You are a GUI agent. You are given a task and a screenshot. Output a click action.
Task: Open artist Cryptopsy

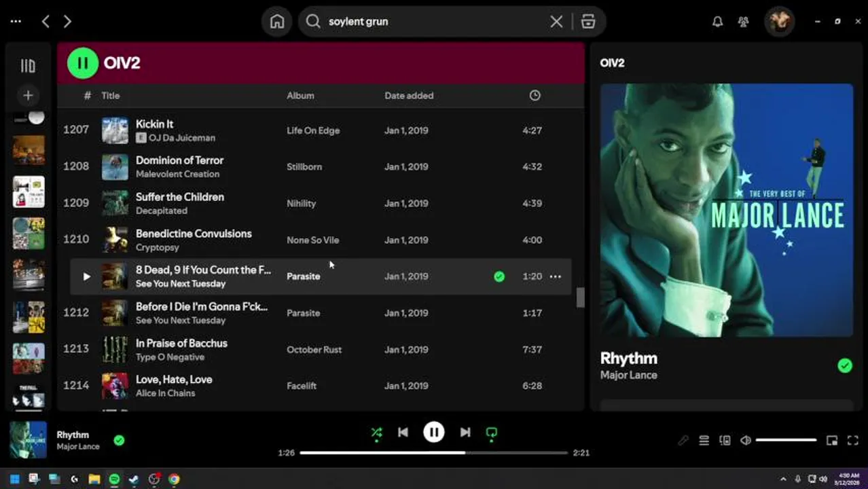coord(157,247)
